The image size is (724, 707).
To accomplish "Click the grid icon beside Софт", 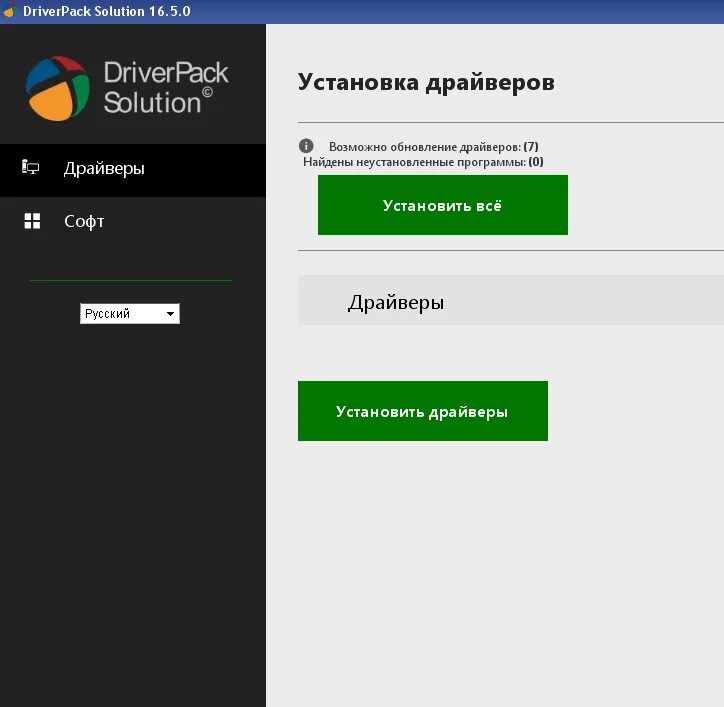I will click(x=32, y=221).
